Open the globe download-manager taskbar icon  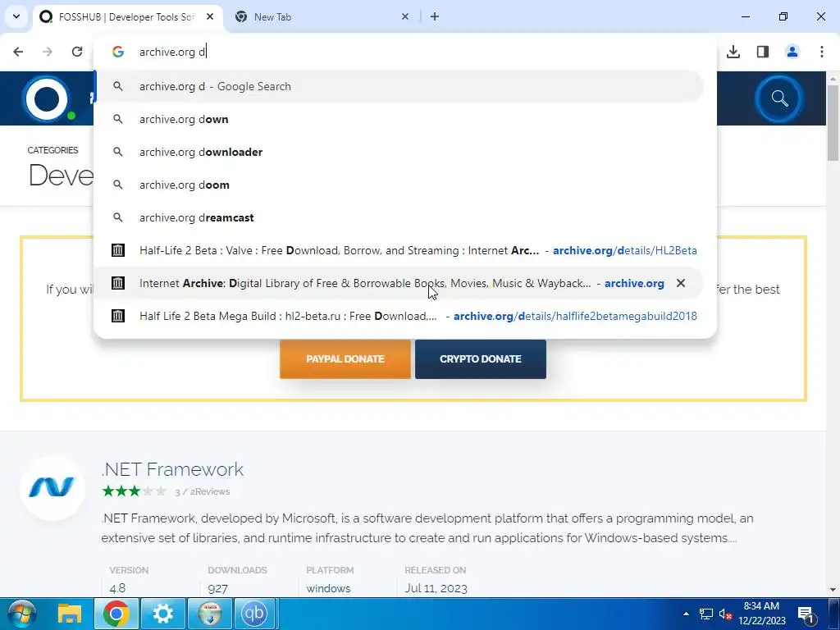[209, 614]
